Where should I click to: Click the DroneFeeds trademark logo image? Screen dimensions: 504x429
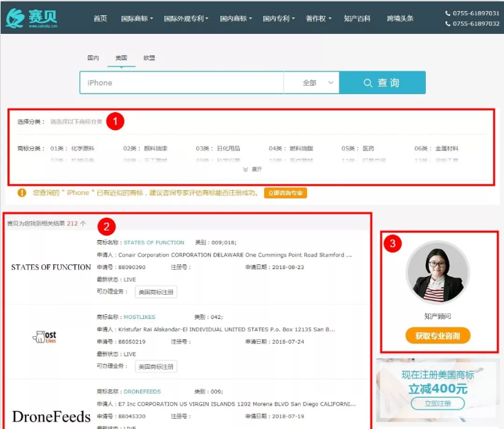(x=51, y=417)
